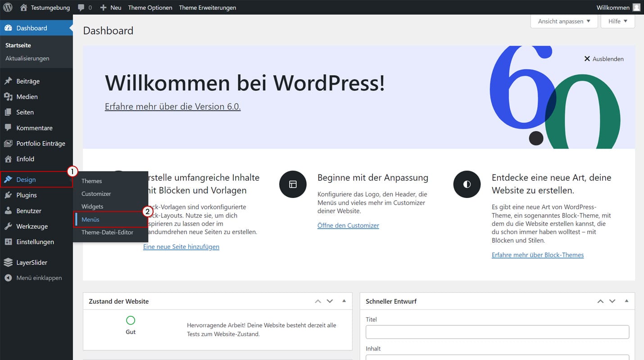Click the Plugins plug icon

pos(8,195)
